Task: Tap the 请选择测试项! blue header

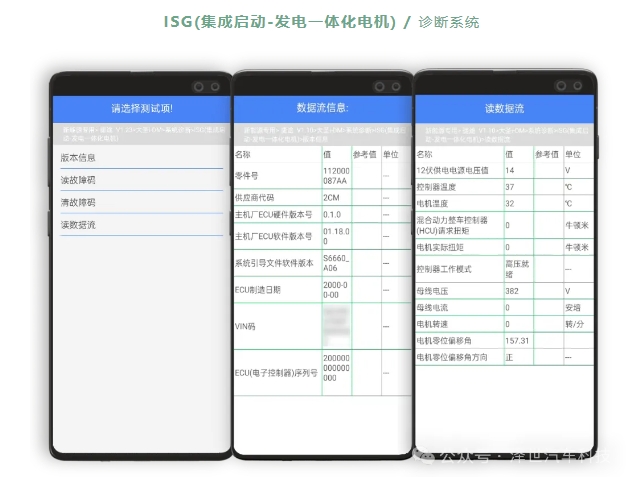Action: (142, 109)
